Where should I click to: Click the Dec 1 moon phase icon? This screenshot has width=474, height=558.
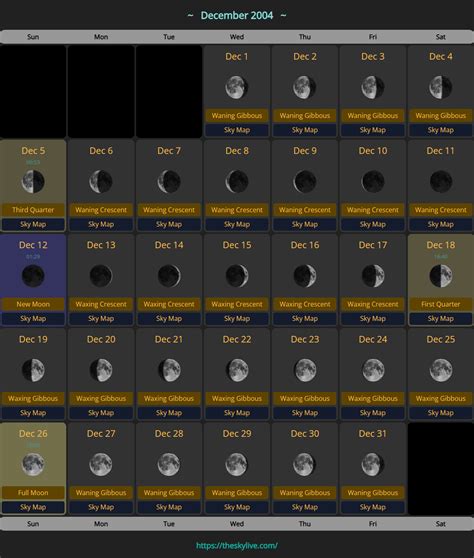point(237,87)
